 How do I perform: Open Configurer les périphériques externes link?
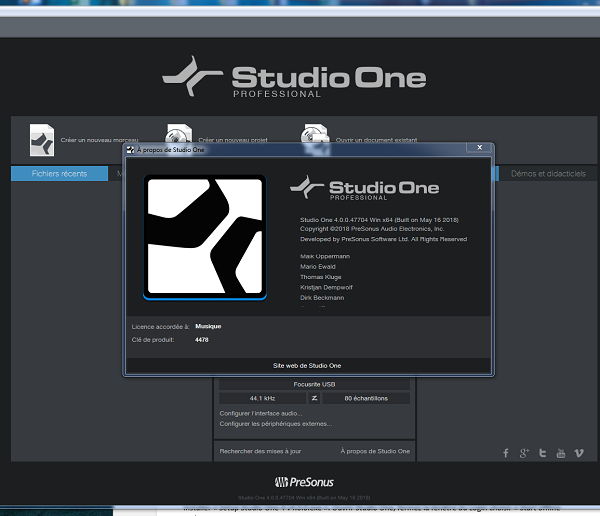click(276, 424)
